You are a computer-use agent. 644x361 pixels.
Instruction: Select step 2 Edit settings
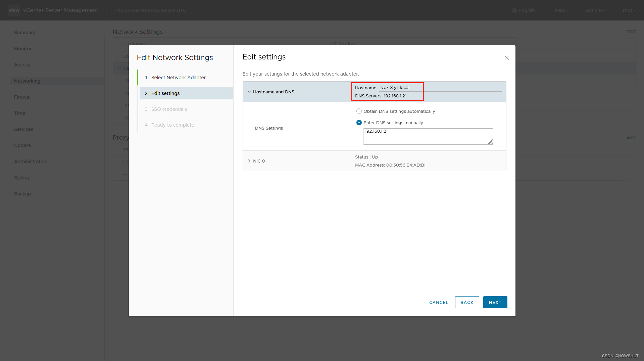186,93
